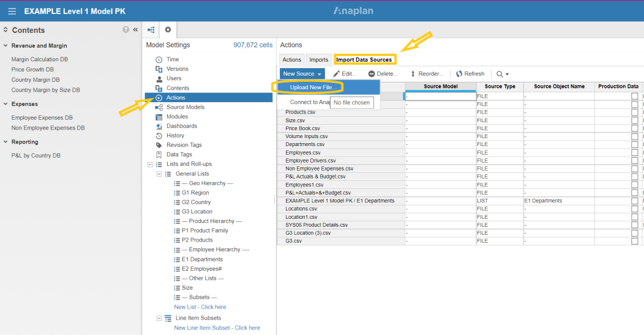Collapse the General Lists tree node
The image size is (644, 335).
click(159, 174)
